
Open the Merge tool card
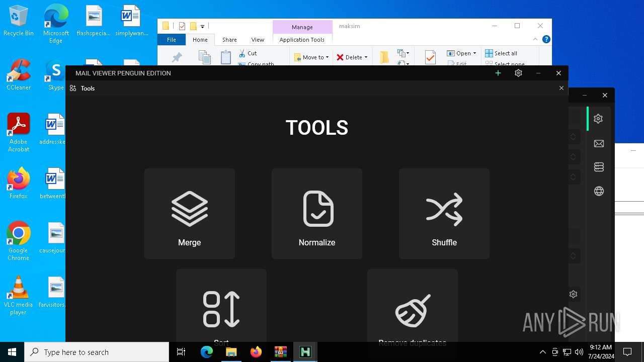click(x=190, y=214)
